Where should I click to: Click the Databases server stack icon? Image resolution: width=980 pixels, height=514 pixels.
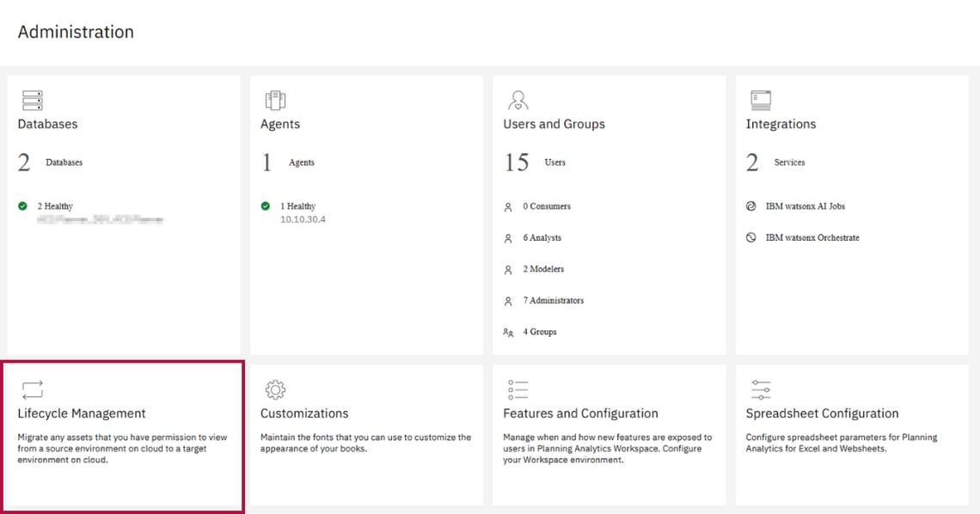[x=32, y=101]
